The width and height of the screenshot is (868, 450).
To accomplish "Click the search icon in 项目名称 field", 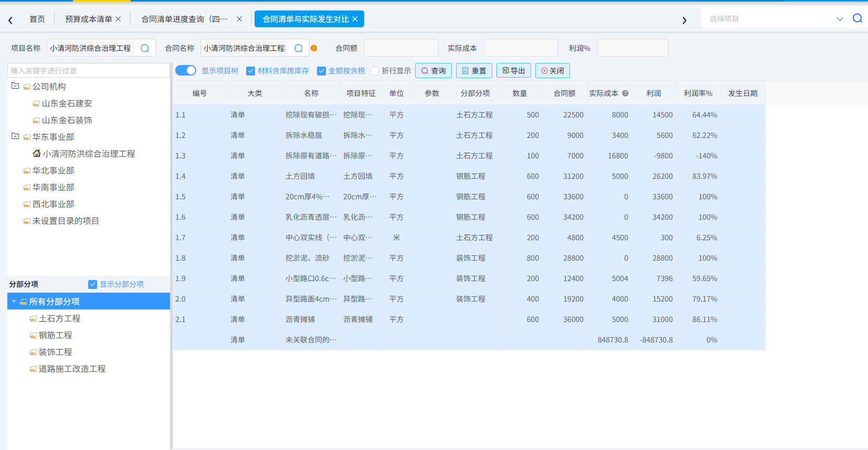I will [145, 48].
